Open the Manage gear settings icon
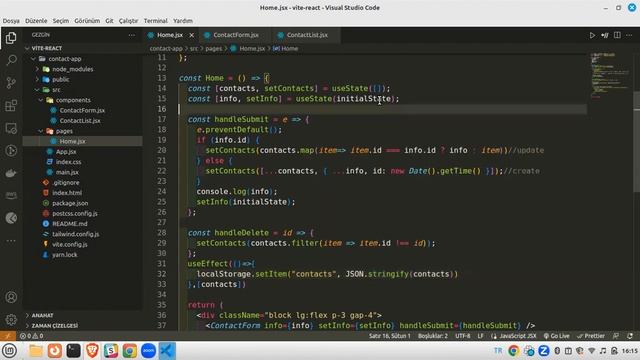Image resolution: width=640 pixels, height=360 pixels. tap(11, 320)
